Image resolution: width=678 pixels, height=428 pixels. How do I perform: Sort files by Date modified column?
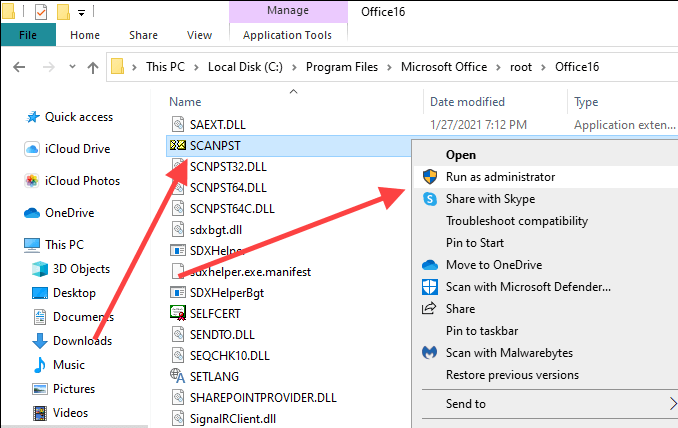pyautogui.click(x=467, y=102)
